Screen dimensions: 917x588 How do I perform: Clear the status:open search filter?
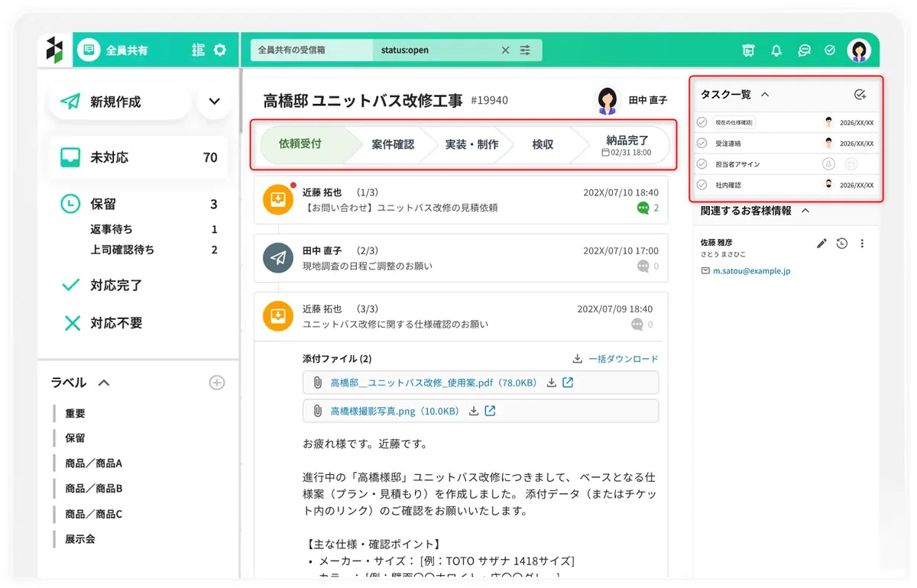505,50
